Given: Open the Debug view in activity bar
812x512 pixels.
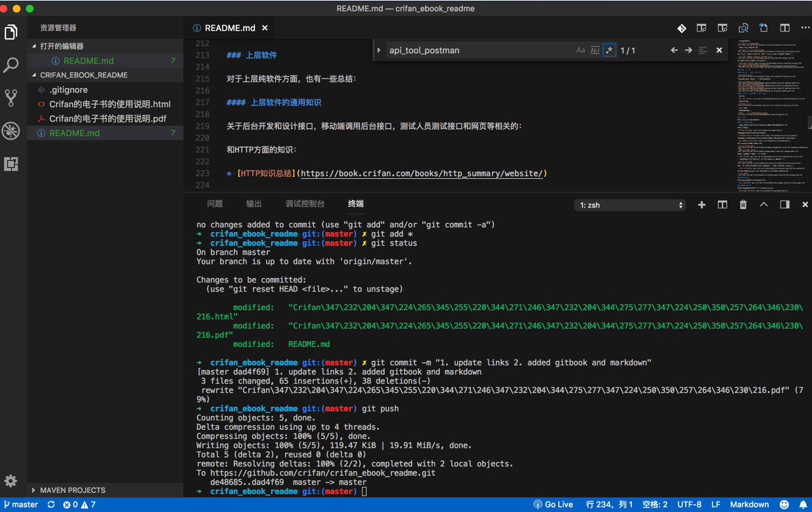Looking at the screenshot, I should (x=11, y=131).
